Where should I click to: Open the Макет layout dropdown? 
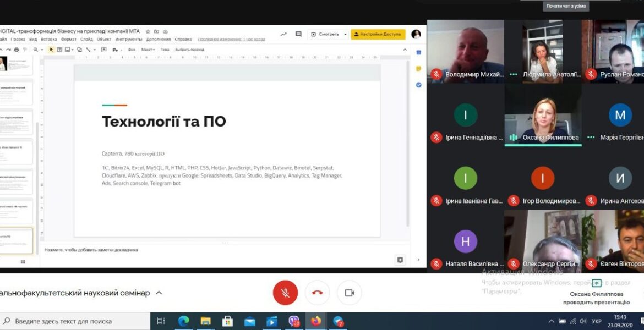pyautogui.click(x=148, y=50)
